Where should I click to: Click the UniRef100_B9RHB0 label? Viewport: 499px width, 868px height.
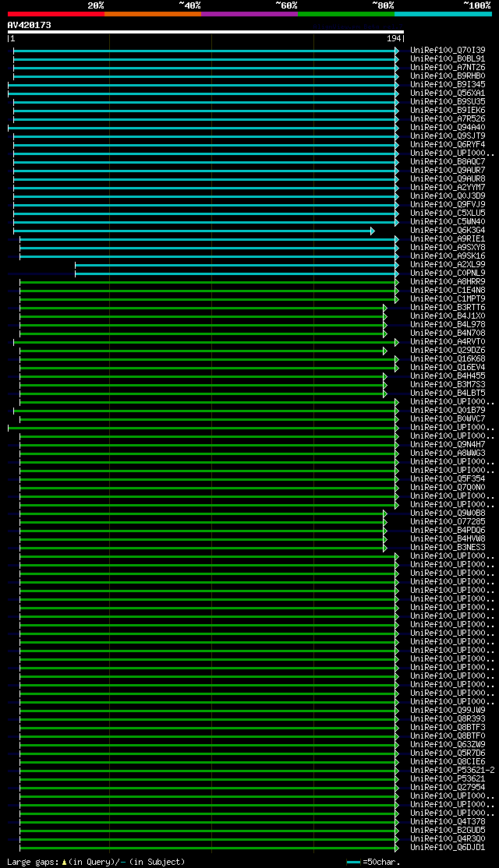(x=448, y=76)
